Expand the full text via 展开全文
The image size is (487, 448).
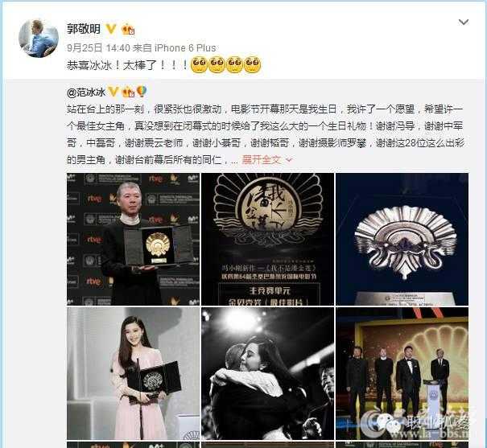pos(262,160)
